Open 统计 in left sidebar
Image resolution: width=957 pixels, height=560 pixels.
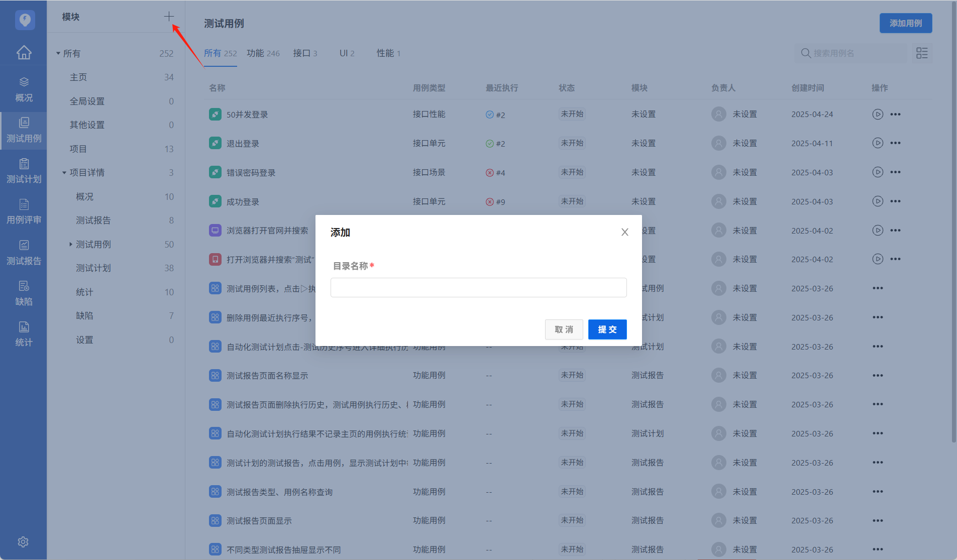point(24,334)
